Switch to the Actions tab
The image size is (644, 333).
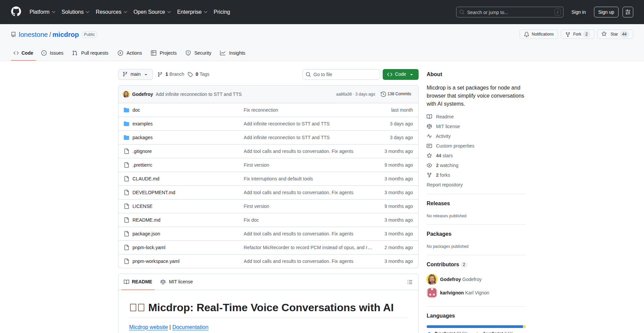pyautogui.click(x=130, y=53)
